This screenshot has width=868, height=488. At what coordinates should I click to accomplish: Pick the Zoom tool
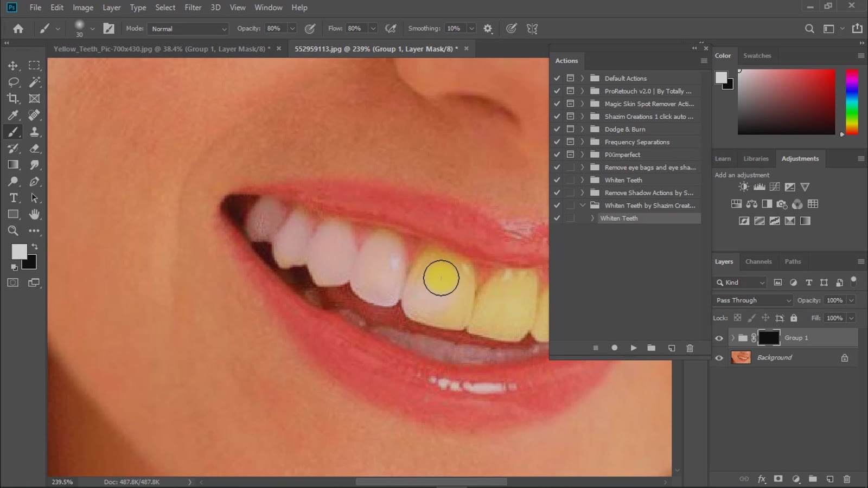pos(13,230)
